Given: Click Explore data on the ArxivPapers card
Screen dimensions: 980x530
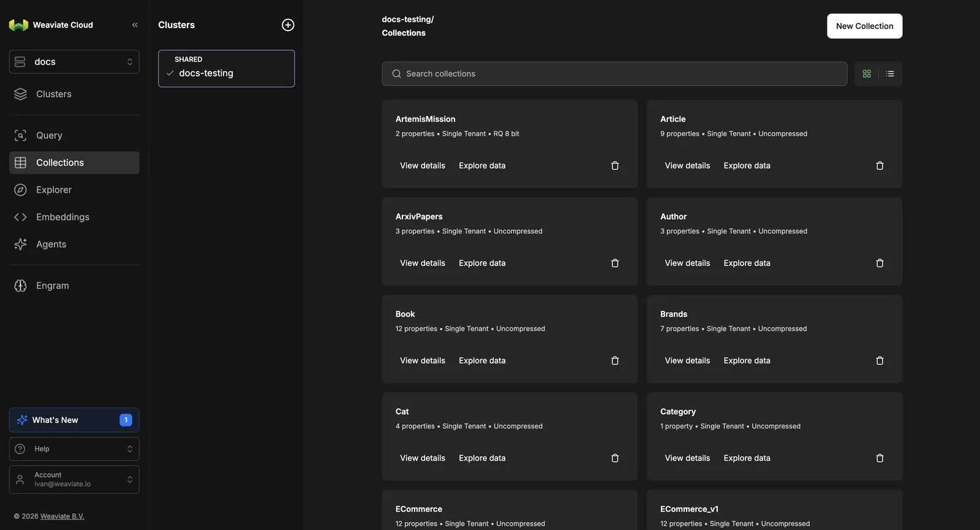Looking at the screenshot, I should [482, 263].
